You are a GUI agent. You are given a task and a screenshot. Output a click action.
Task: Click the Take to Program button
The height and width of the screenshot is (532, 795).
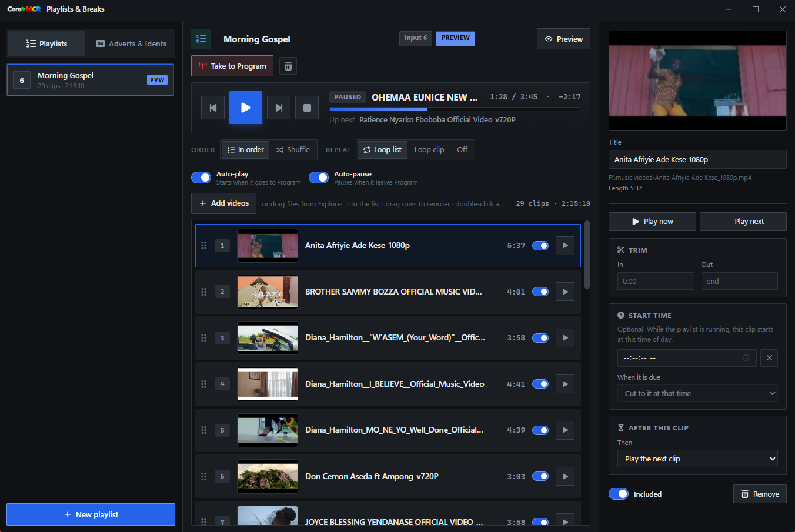(x=232, y=66)
